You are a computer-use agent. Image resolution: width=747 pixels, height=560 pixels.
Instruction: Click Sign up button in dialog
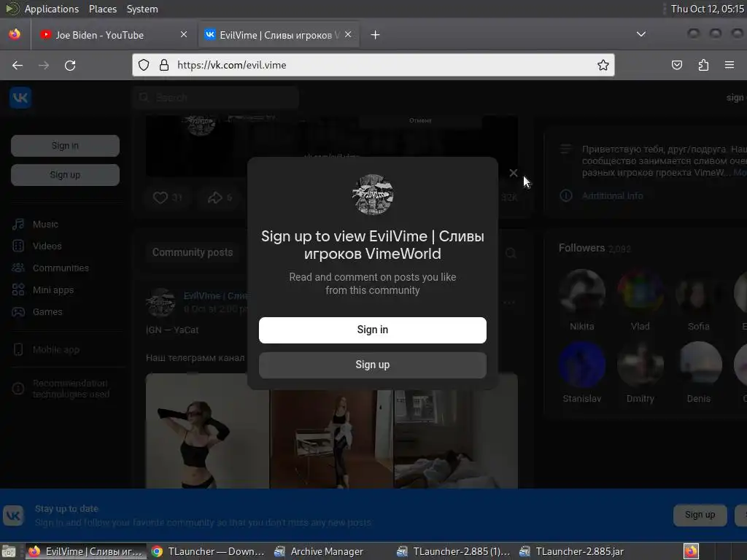pos(373,365)
